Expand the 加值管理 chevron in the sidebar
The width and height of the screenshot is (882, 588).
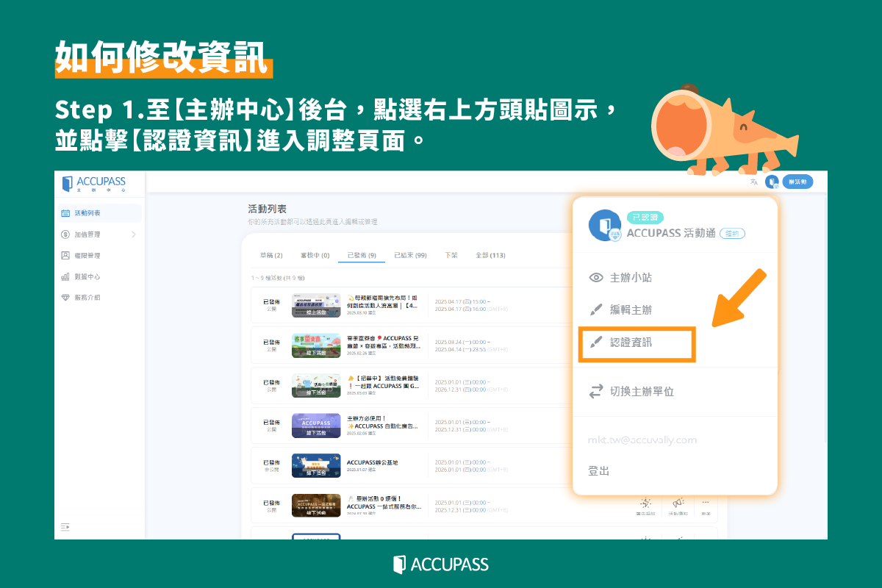pyautogui.click(x=134, y=234)
